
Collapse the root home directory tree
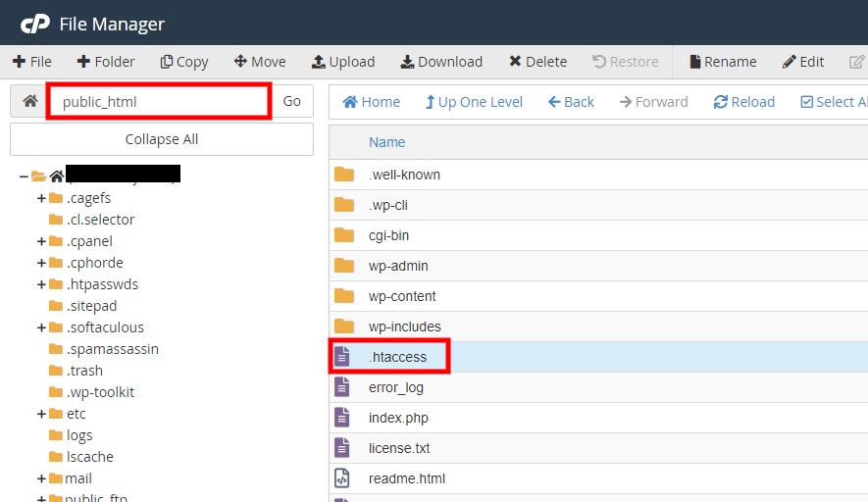point(24,176)
